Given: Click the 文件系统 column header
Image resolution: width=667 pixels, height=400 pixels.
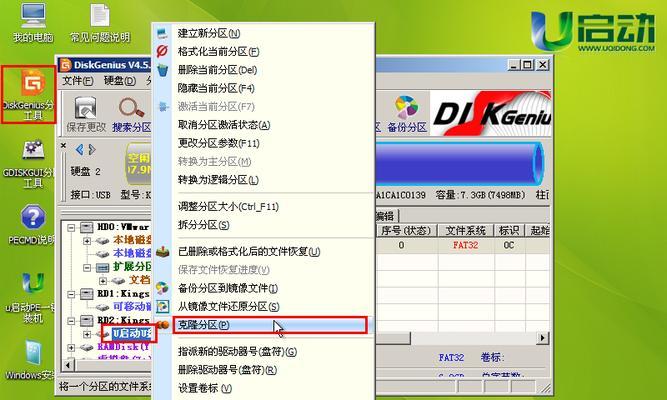Looking at the screenshot, I should pyautogui.click(x=466, y=231).
